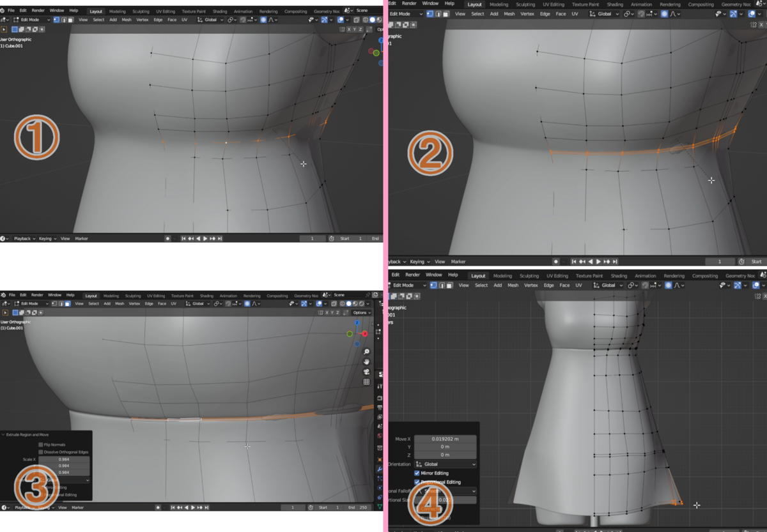Click Move X value 0.019202 m field

click(445, 439)
